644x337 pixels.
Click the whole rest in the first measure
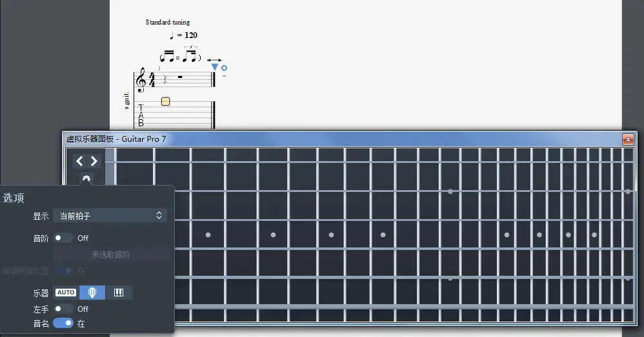(180, 77)
